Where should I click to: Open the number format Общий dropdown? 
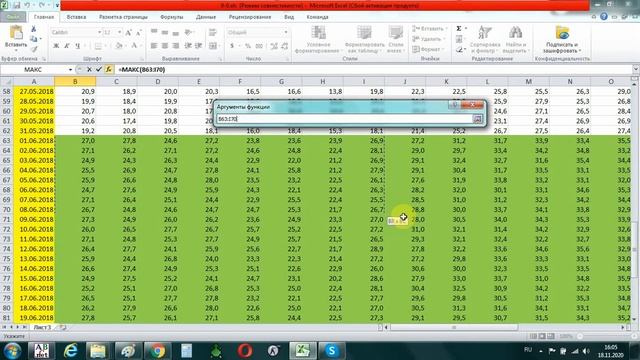[x=286, y=32]
